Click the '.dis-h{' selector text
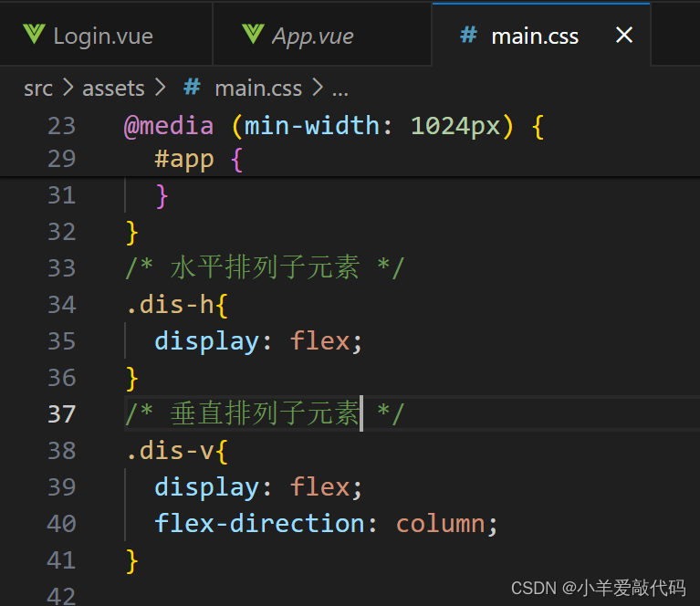 [177, 305]
